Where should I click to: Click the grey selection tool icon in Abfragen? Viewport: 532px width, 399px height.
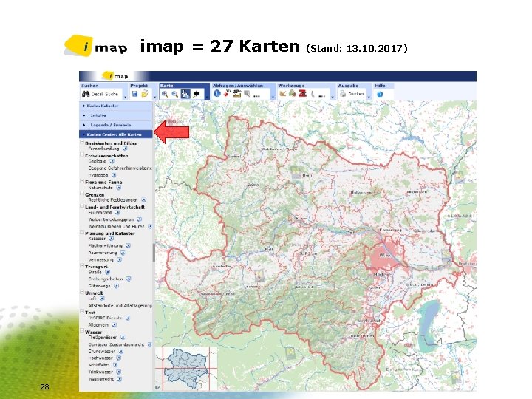pos(247,93)
